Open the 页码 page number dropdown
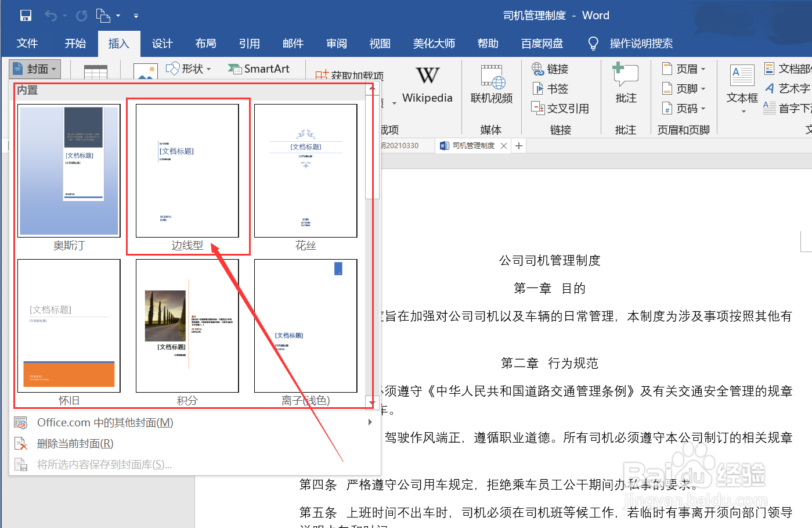This screenshot has height=528, width=812. (684, 108)
